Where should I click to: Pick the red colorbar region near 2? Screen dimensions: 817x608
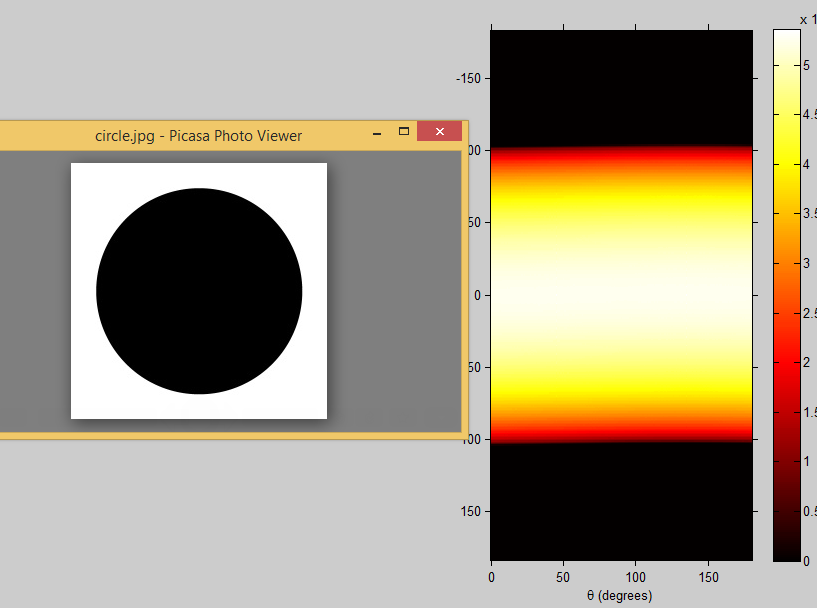pyautogui.click(x=786, y=362)
